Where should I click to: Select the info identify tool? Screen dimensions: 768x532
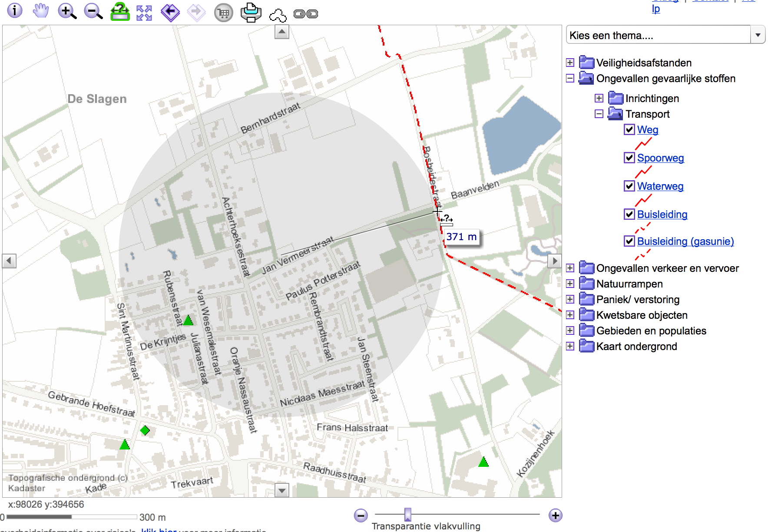15,10
